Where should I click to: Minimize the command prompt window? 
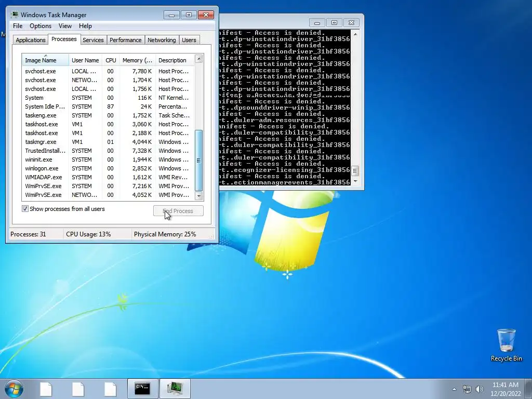(317, 23)
